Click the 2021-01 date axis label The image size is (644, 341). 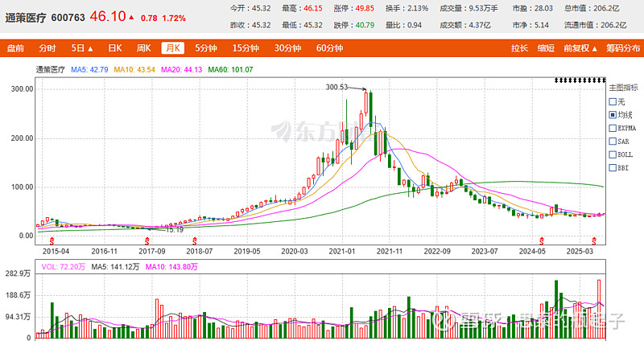click(341, 251)
